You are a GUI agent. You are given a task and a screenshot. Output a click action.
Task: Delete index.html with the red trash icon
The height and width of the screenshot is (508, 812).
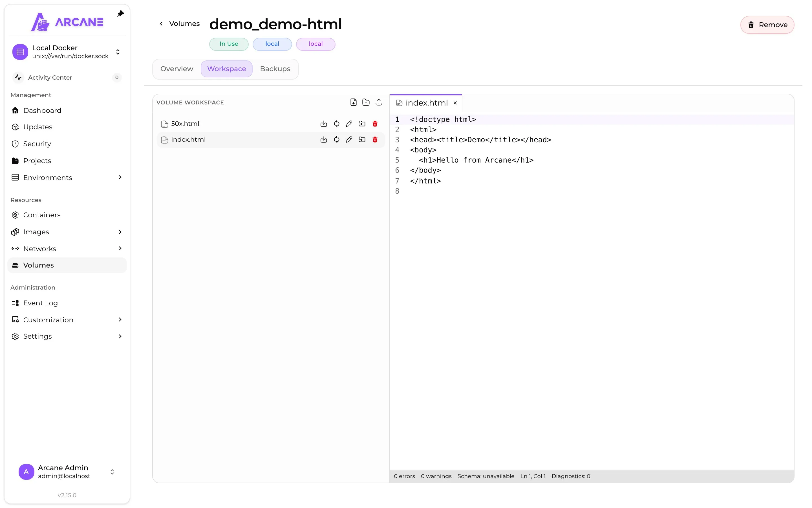375,139
